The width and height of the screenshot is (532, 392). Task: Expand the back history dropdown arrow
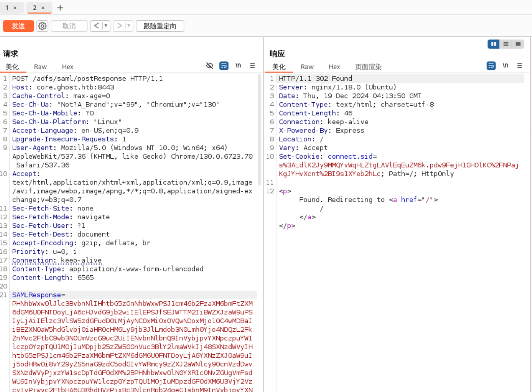click(106, 26)
